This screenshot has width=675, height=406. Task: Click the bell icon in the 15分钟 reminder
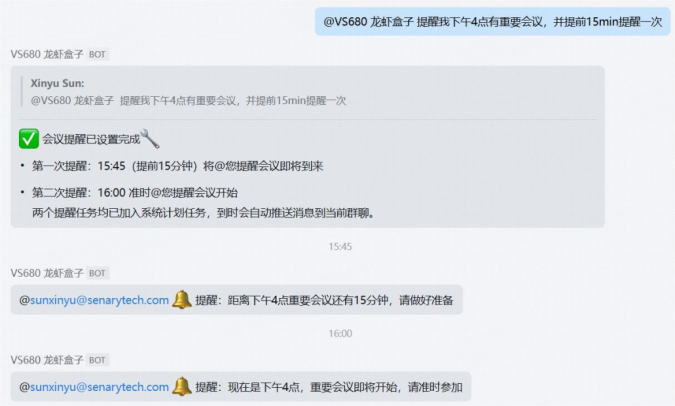[182, 300]
